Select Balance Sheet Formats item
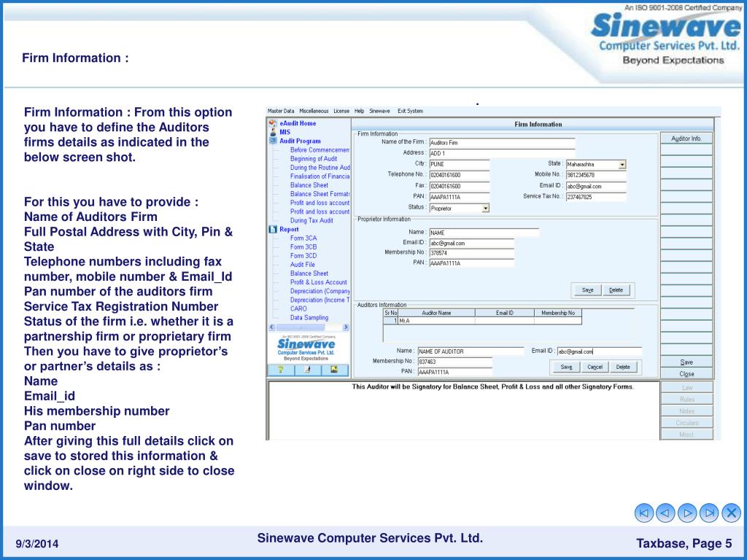Image resolution: width=747 pixels, height=560 pixels. pyautogui.click(x=320, y=194)
